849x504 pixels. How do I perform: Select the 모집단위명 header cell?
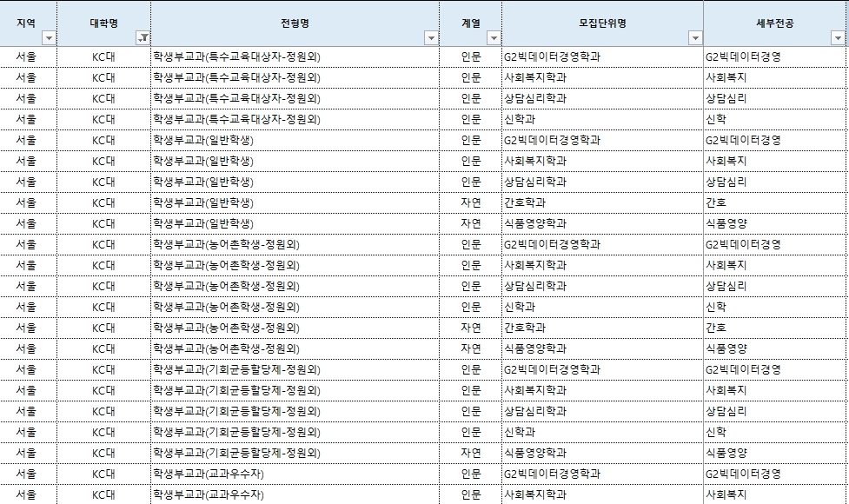click(602, 23)
